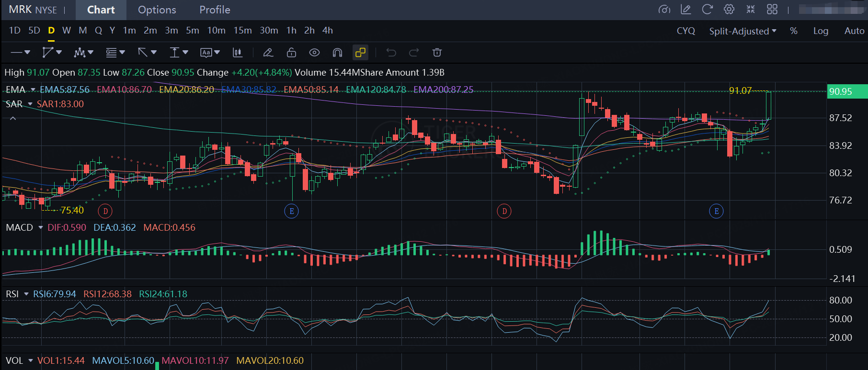Click the trash icon to delete drawings

pos(437,53)
